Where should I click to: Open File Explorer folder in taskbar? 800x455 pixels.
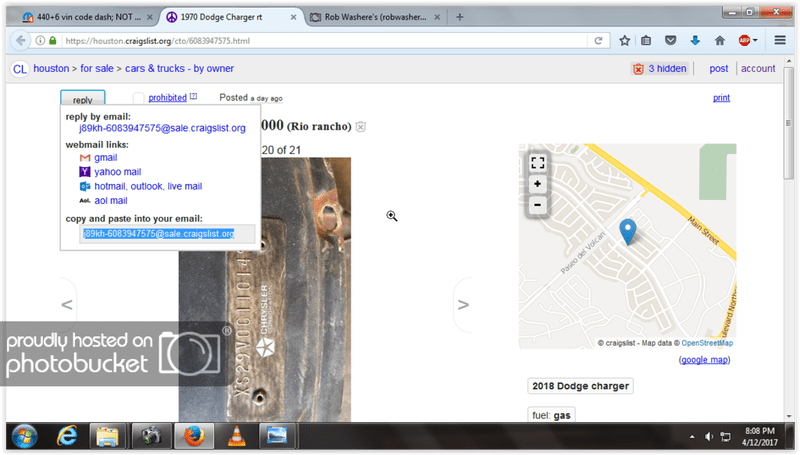point(108,437)
